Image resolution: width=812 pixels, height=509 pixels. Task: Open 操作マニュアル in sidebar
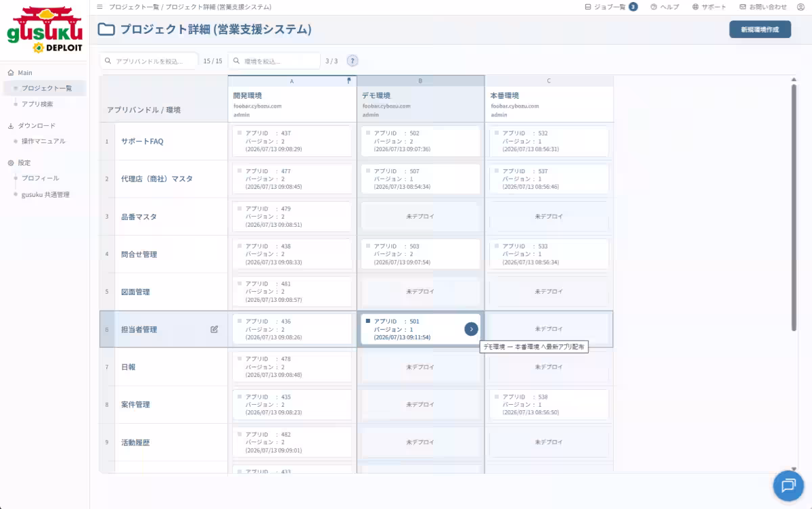pyautogui.click(x=43, y=141)
